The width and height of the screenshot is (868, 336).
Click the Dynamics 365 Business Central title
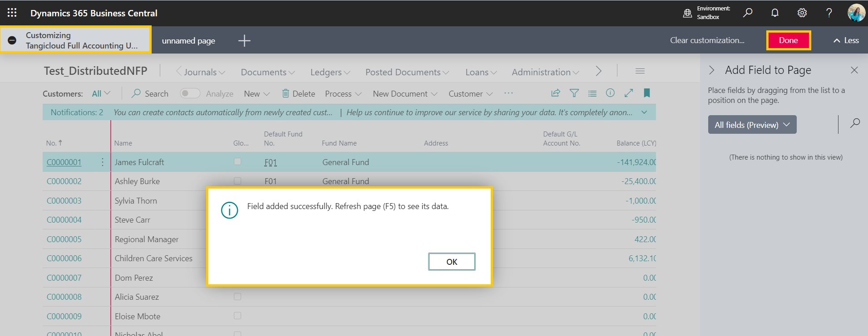click(94, 13)
